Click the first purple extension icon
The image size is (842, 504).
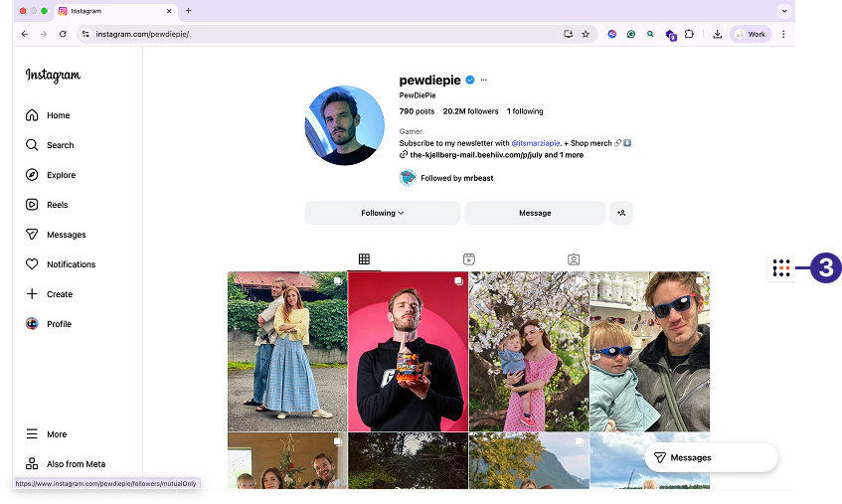[611, 34]
